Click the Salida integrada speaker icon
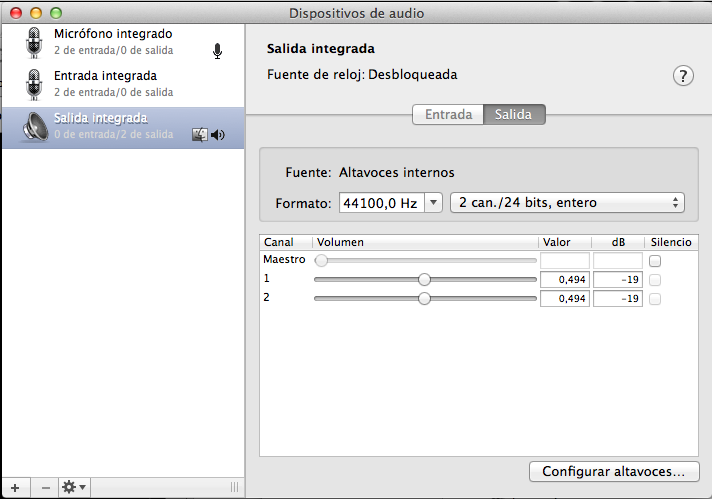The image size is (712, 499). pos(35,127)
